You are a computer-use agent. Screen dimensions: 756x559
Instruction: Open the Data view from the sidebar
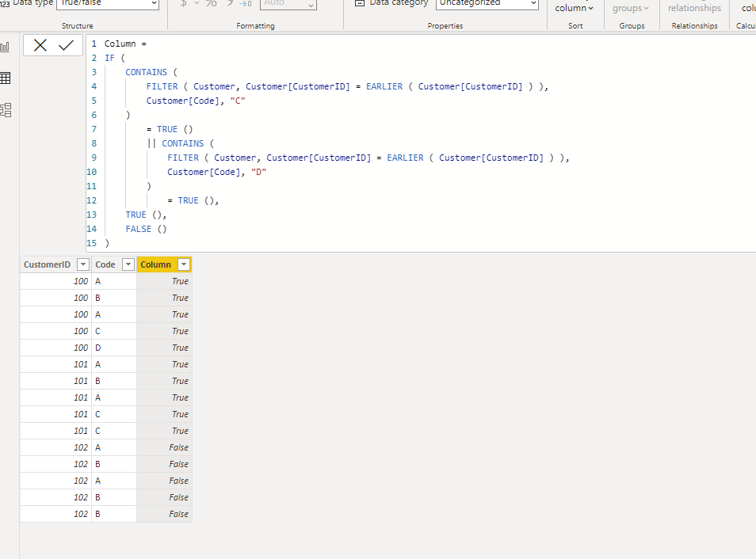(x=6, y=78)
